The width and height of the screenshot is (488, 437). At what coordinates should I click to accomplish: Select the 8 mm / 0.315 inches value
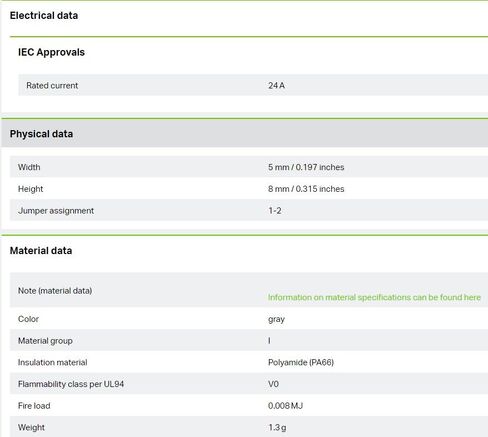pos(306,189)
